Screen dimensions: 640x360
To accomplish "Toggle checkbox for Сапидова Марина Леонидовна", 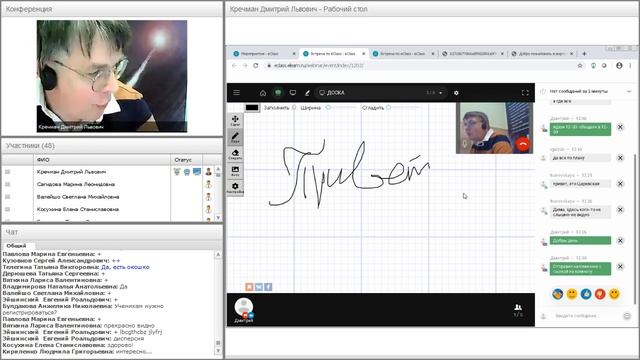I will (7, 184).
